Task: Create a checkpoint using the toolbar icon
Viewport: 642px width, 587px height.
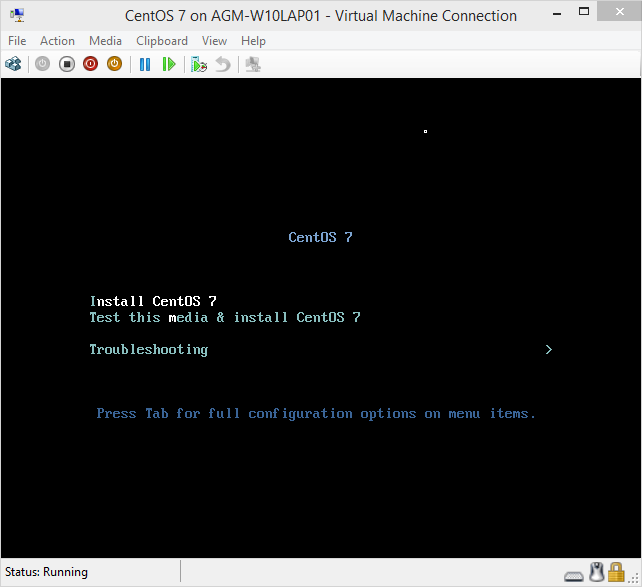Action: pyautogui.click(x=199, y=64)
